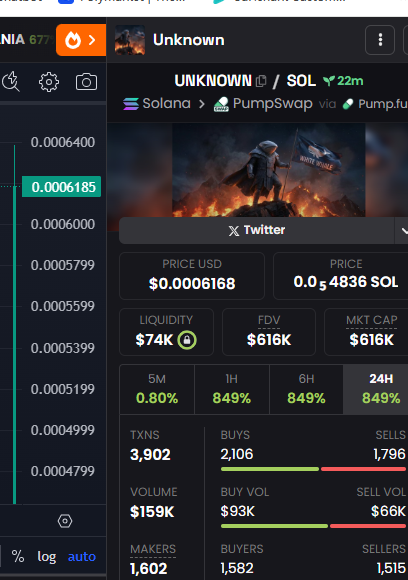Click the SELLS count 1,796

click(x=390, y=454)
